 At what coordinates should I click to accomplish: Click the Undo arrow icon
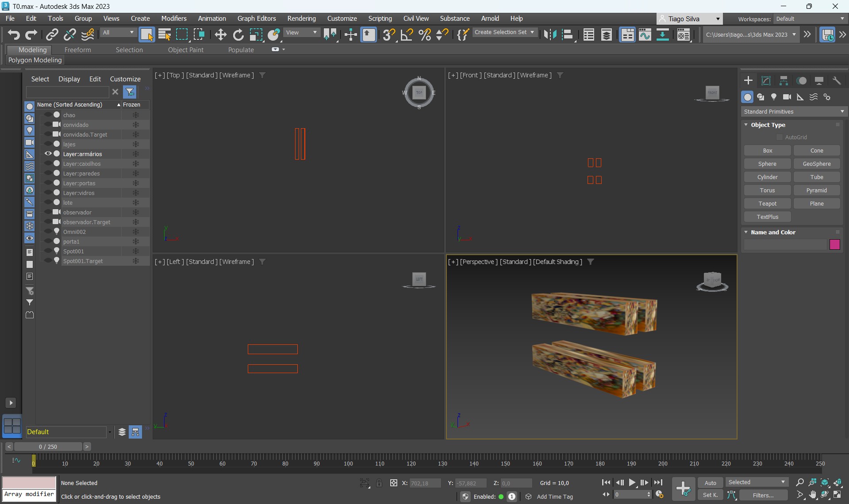[x=13, y=34]
